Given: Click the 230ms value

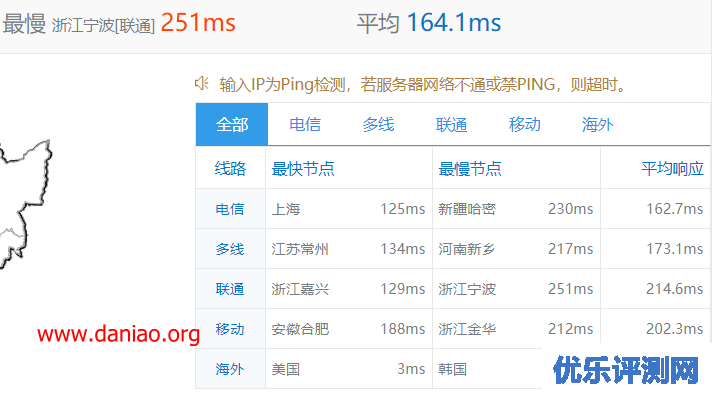Looking at the screenshot, I should tap(570, 209).
